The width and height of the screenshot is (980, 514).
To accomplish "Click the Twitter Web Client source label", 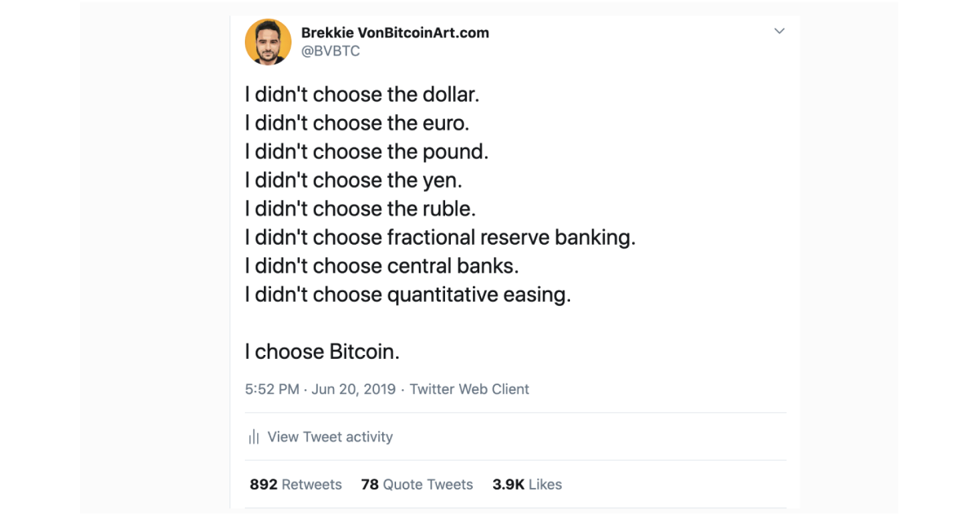I will 470,389.
